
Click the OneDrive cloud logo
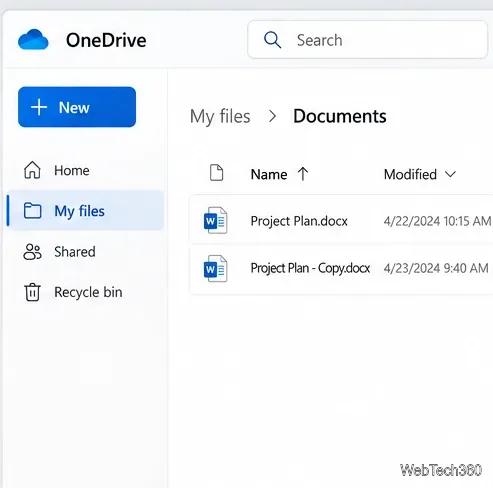[x=33, y=40]
